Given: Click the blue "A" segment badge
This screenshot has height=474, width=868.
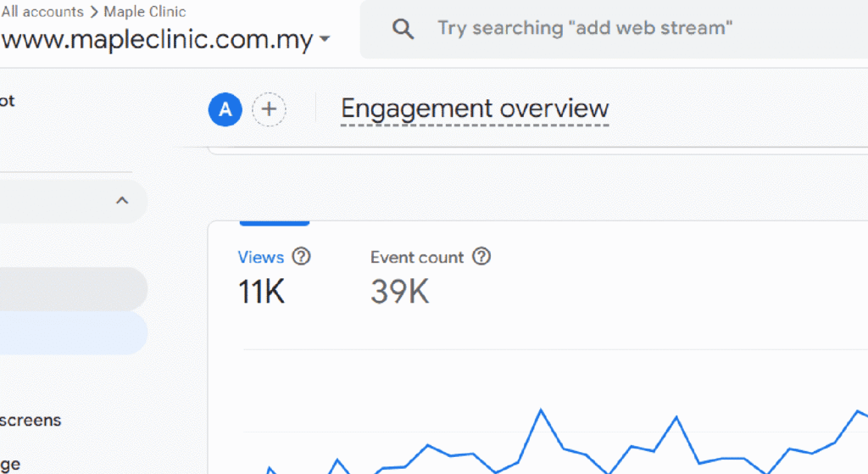Looking at the screenshot, I should click(x=225, y=109).
